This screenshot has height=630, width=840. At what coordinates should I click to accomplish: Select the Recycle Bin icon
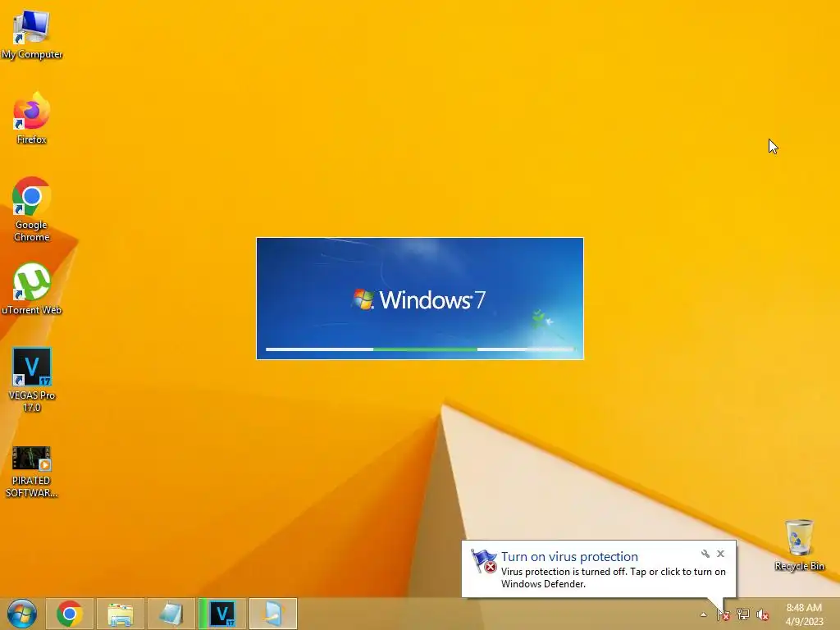click(x=799, y=545)
